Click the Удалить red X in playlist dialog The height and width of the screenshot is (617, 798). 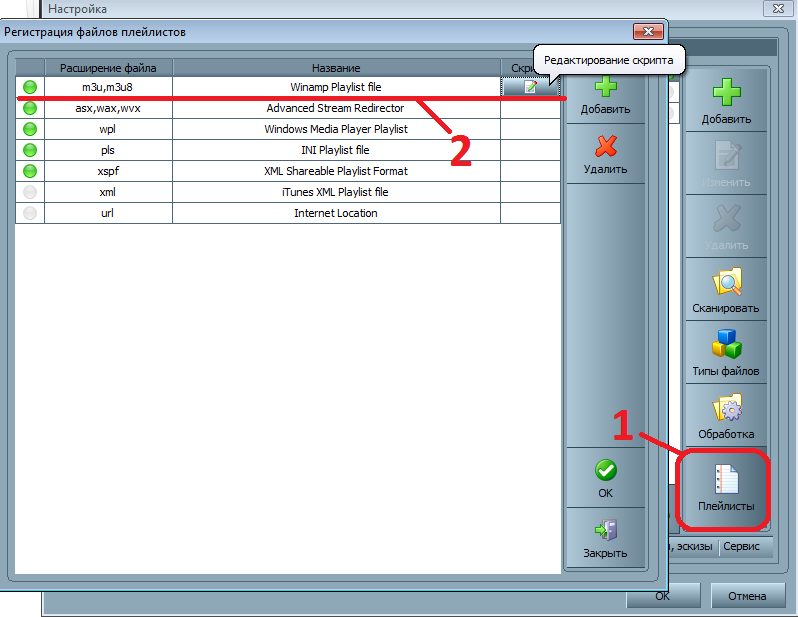click(x=605, y=147)
